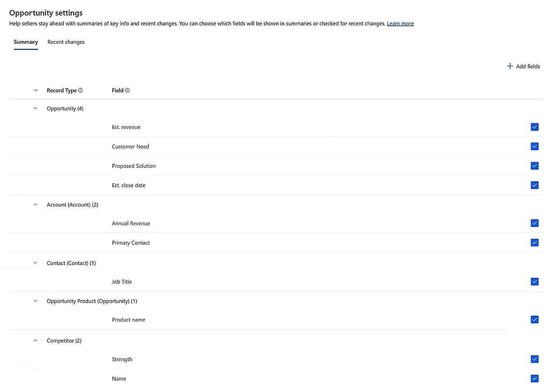Image resolution: width=556 pixels, height=392 pixels.
Task: Click the Field column info icon
Action: tap(127, 90)
